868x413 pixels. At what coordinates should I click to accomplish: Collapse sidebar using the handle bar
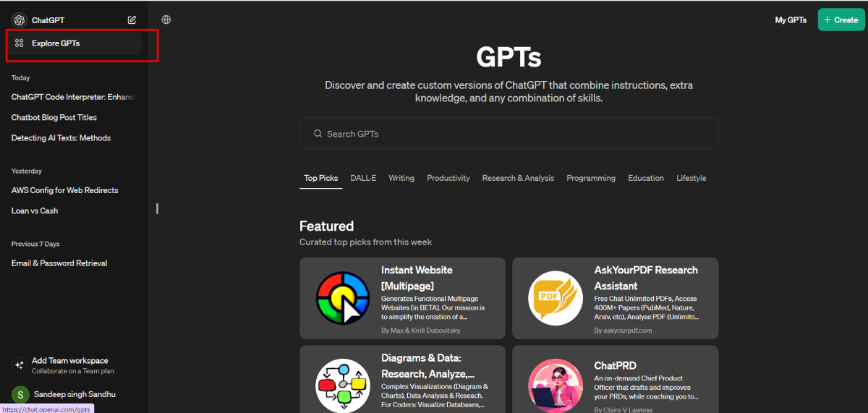point(157,208)
